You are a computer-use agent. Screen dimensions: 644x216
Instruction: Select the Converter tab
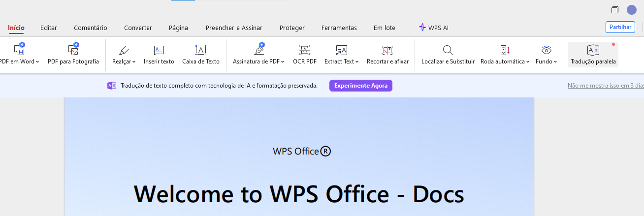point(138,28)
